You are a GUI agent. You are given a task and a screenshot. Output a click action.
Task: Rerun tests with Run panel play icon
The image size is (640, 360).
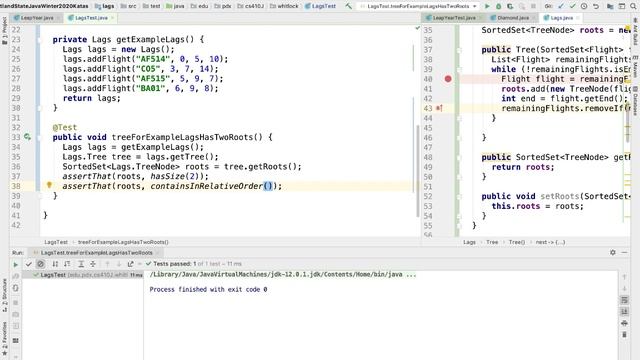pyautogui.click(x=16, y=264)
